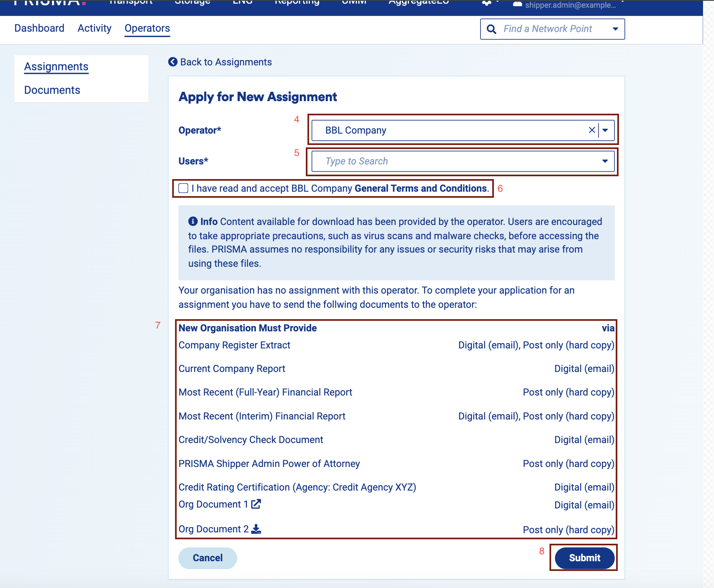Download Org Document 2 via download icon
This screenshot has height=588, width=714.
256,529
